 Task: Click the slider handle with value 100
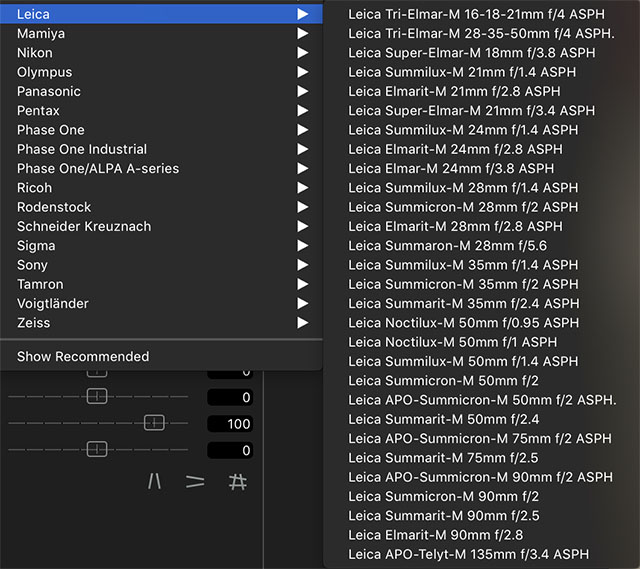point(154,423)
